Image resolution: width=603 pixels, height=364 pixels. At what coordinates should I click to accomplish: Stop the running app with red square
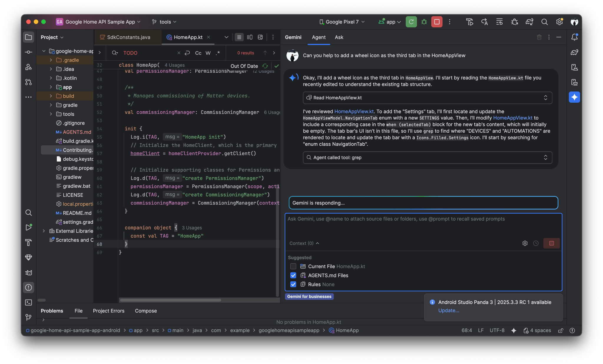coord(437,22)
